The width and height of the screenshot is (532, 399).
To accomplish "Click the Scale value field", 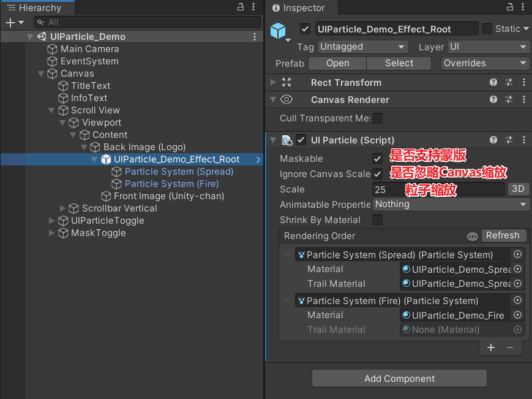I will click(x=438, y=189).
